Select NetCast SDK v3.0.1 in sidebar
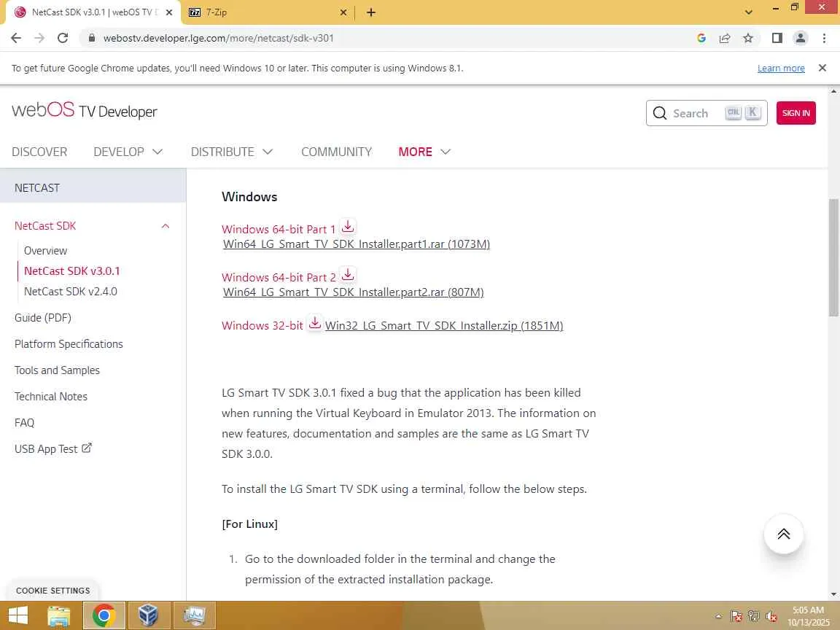840x630 pixels. pos(71,271)
